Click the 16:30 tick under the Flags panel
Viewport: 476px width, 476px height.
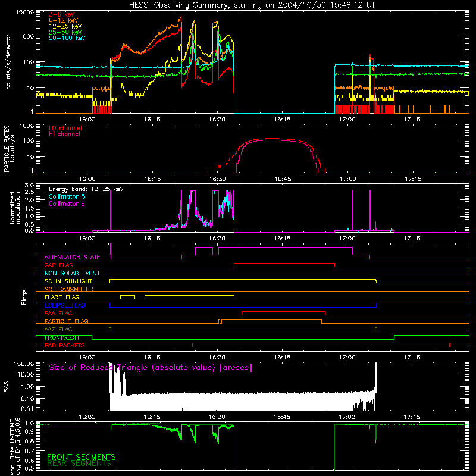click(x=217, y=358)
